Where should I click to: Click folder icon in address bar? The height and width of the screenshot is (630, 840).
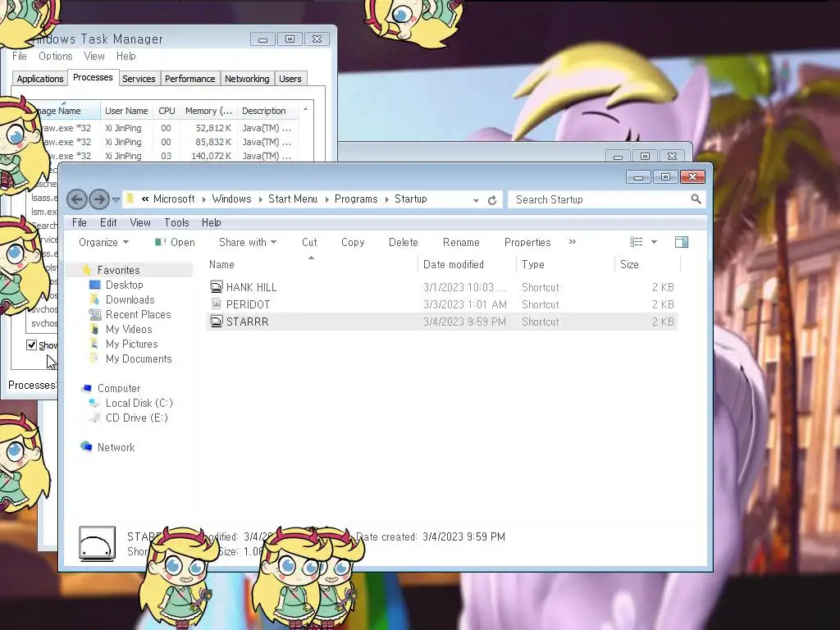pos(130,199)
